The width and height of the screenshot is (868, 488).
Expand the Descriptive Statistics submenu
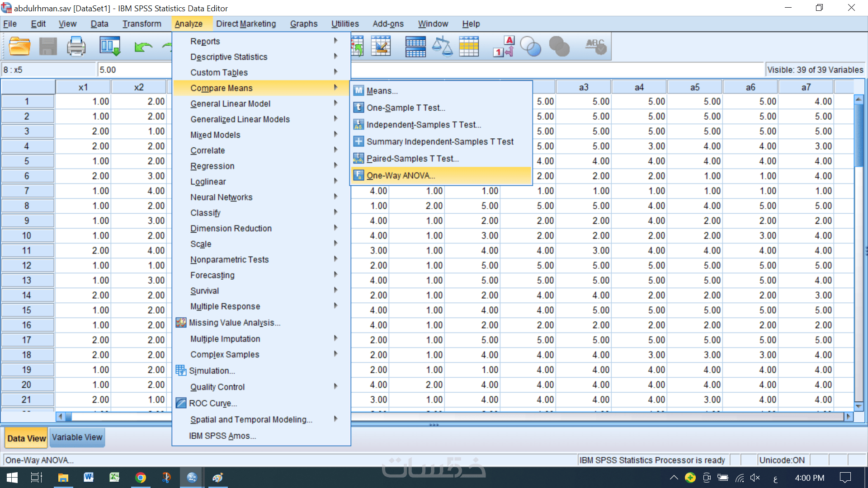(x=229, y=57)
